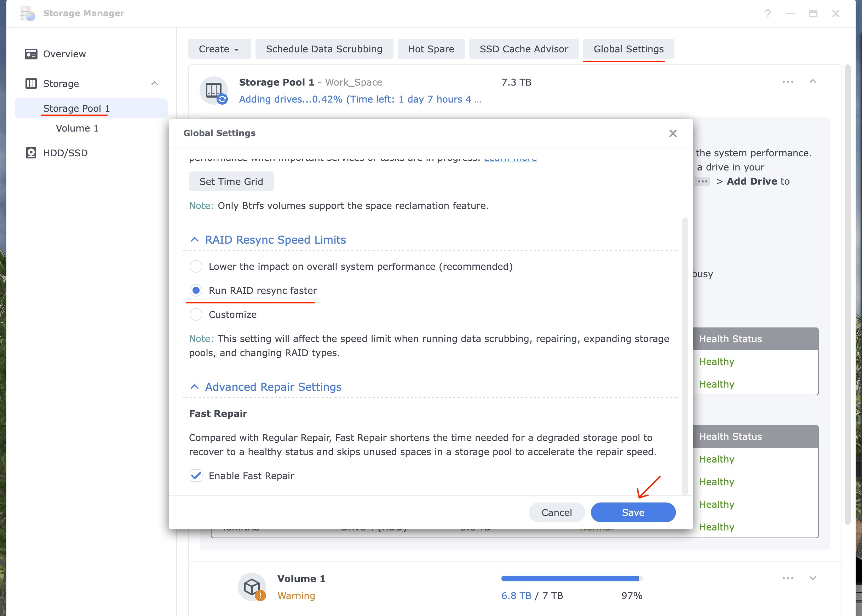This screenshot has width=862, height=616.
Task: Open Volume 1 more options ellipsis
Action: pos(788,578)
